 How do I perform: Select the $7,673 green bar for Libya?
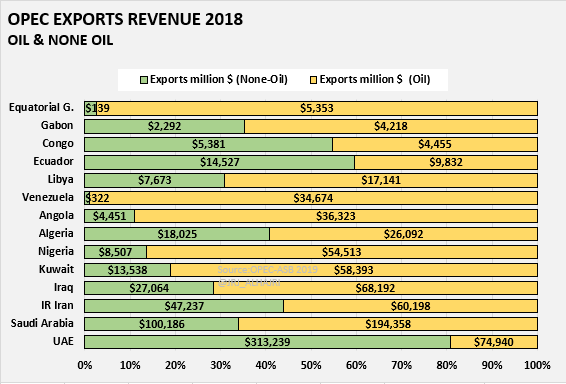tap(154, 180)
